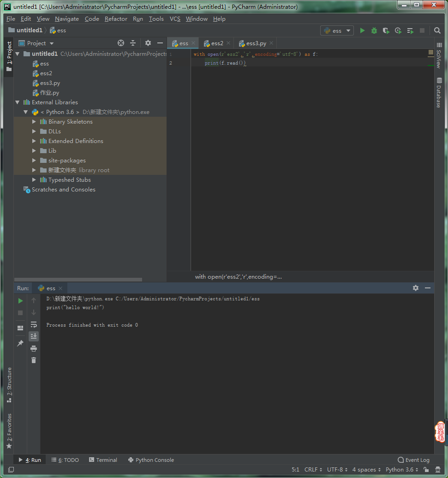Collapse the untitled1 project root
The width and height of the screenshot is (448, 478).
click(18, 54)
